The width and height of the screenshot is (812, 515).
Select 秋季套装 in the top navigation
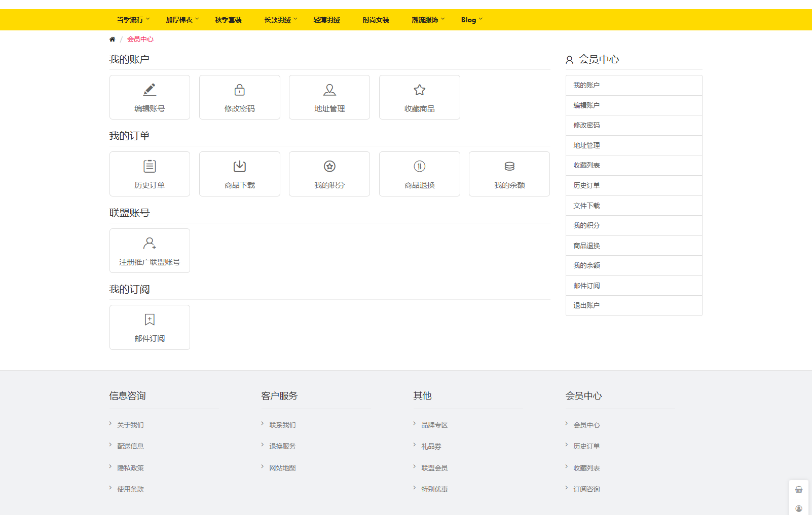(x=228, y=20)
